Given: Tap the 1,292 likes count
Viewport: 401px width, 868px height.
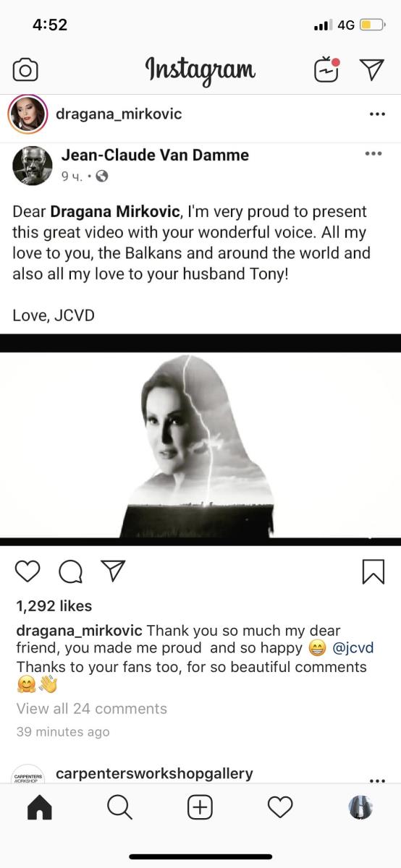Looking at the screenshot, I should 54,606.
